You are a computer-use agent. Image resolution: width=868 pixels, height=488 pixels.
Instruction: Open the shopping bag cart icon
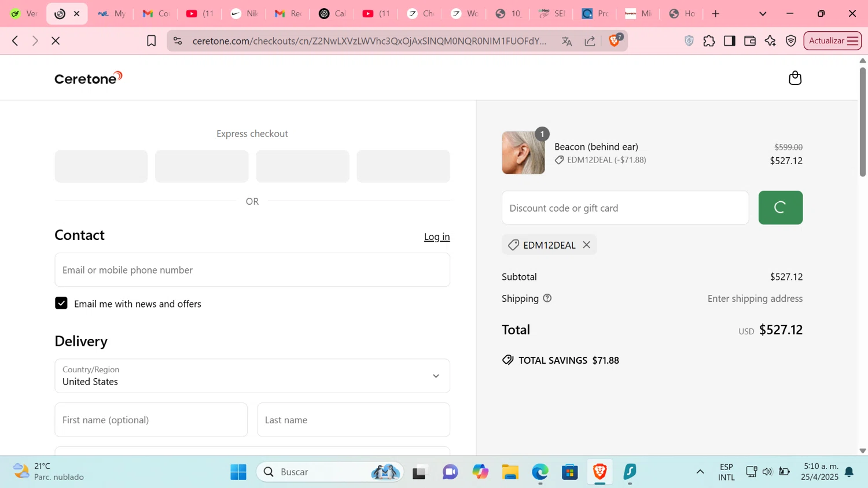[795, 78]
